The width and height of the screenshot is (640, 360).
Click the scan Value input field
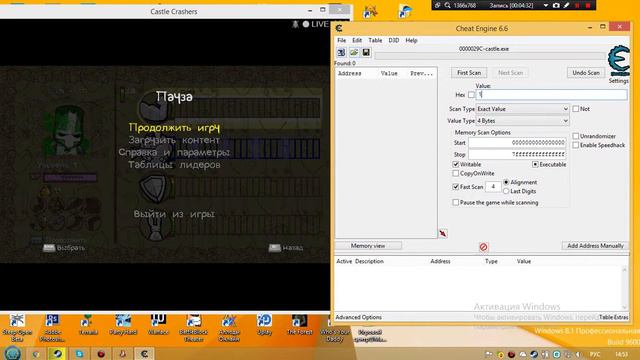(551, 95)
